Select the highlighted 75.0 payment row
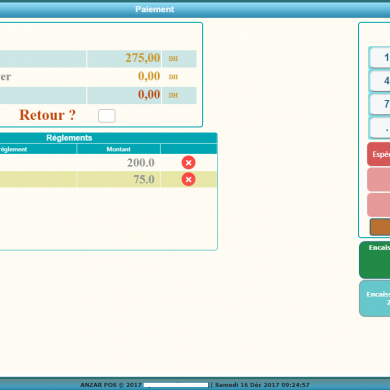This screenshot has width=390, height=390. [x=108, y=179]
